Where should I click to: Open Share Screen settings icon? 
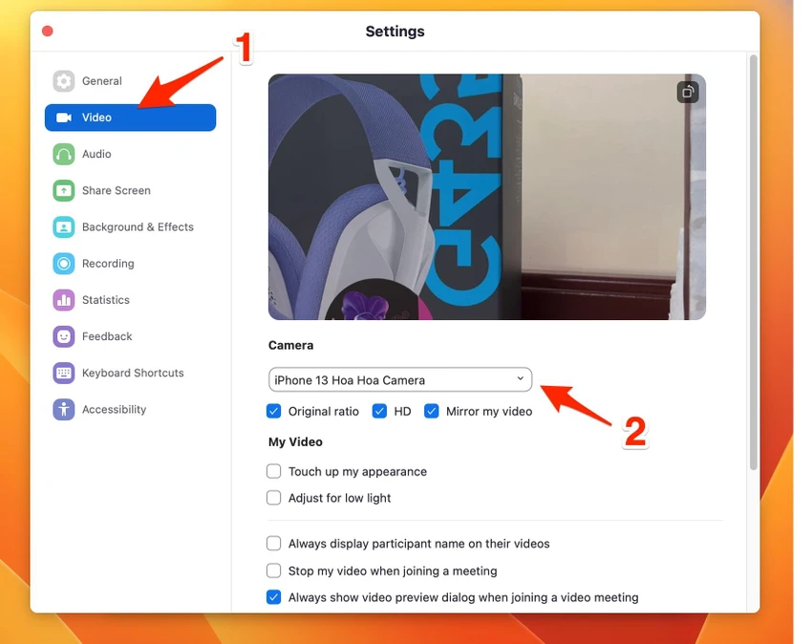(x=64, y=190)
